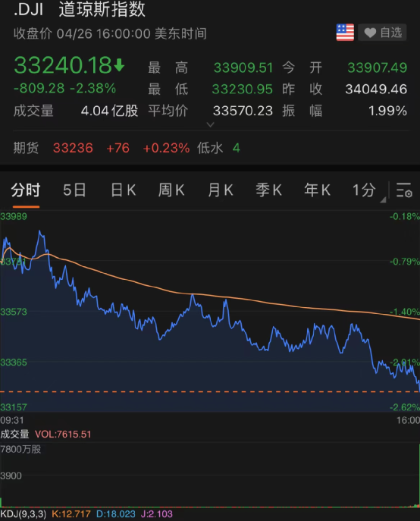Tap the .DJI 道琼斯指数 title

tap(80, 9)
